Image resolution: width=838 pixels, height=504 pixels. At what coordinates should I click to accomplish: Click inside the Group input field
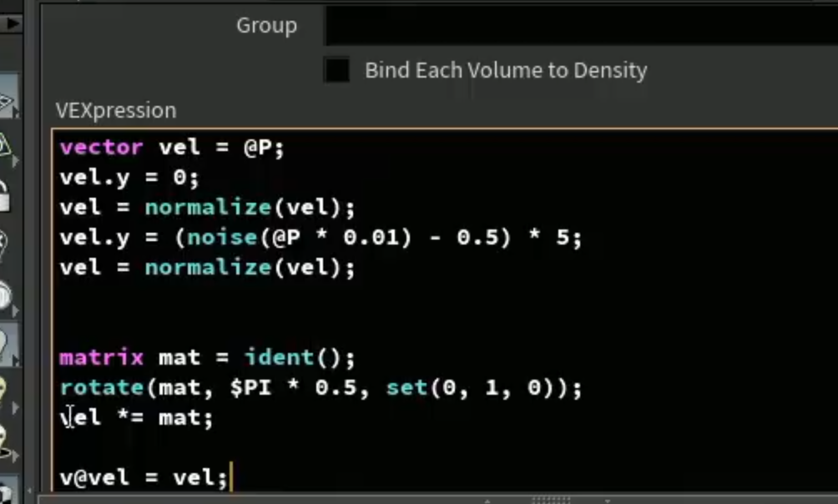pyautogui.click(x=582, y=25)
